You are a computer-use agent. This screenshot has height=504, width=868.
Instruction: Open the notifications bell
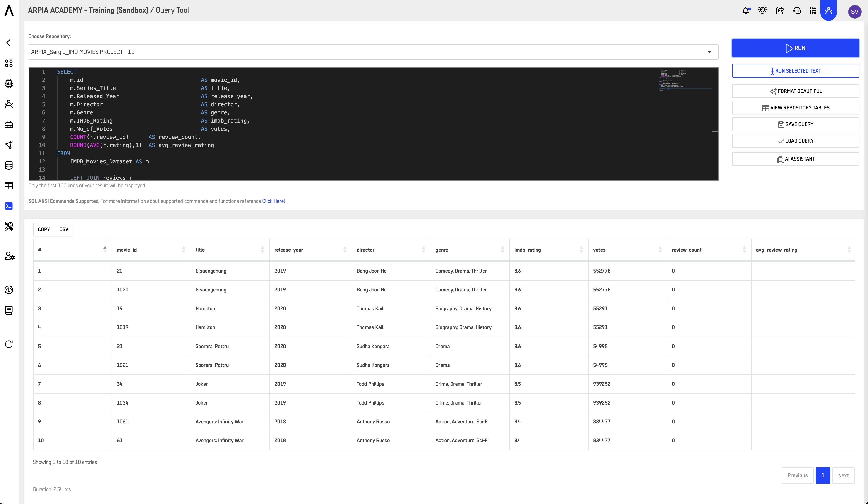(746, 11)
